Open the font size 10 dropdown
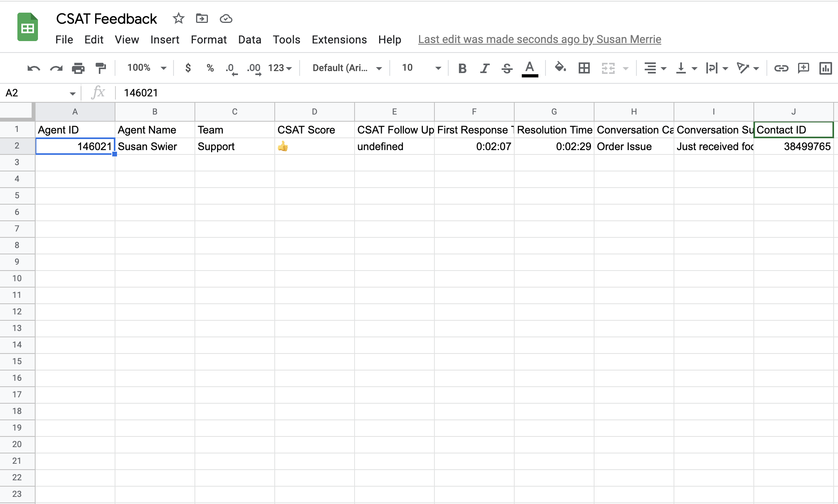 pyautogui.click(x=421, y=68)
